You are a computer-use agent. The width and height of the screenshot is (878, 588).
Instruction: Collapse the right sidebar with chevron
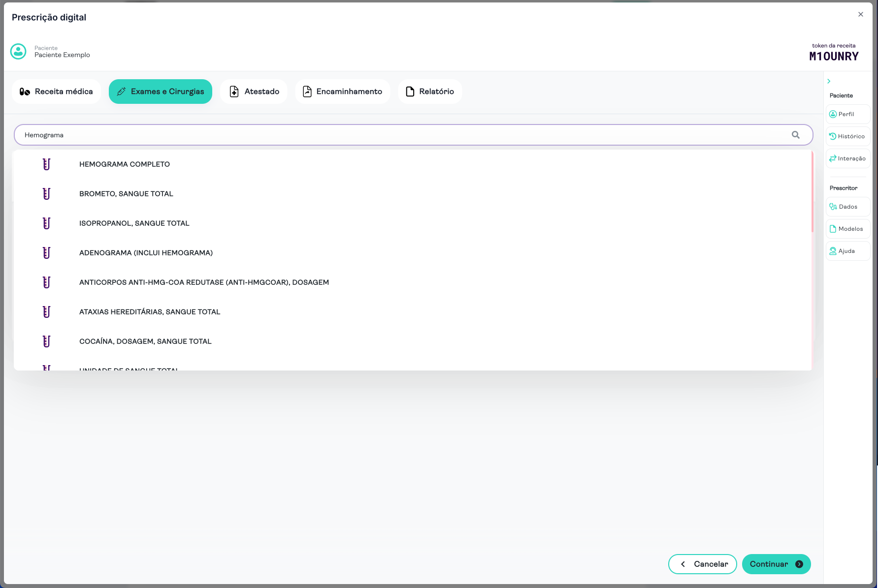(x=829, y=81)
